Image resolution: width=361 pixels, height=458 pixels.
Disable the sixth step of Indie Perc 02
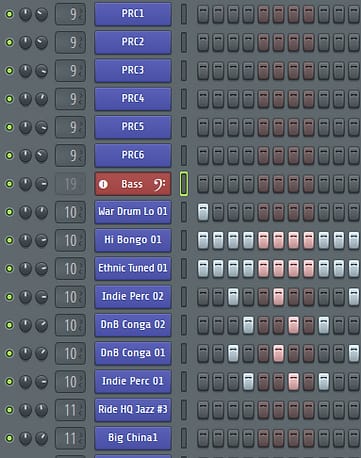[x=278, y=297]
